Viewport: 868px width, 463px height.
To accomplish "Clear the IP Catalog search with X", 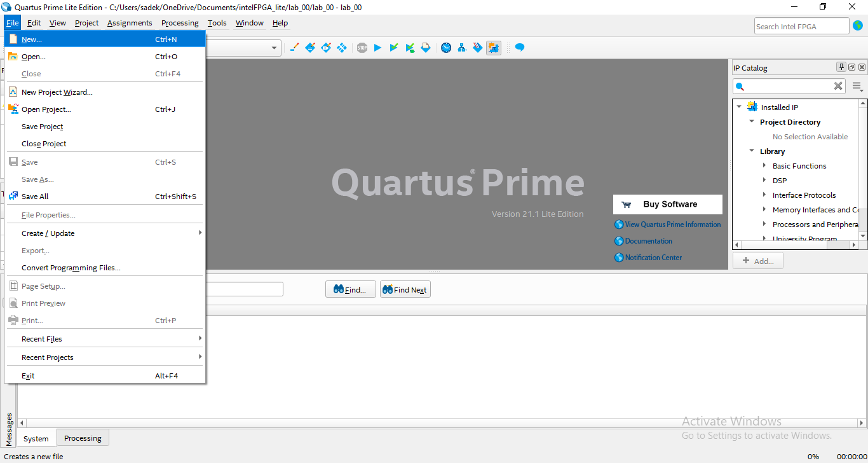I will tap(838, 86).
